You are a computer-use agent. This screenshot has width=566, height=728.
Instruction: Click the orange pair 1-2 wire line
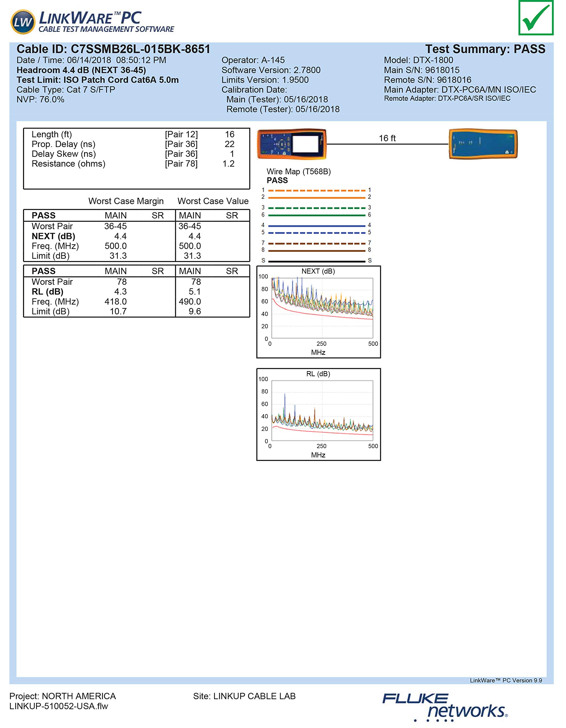pyautogui.click(x=316, y=198)
